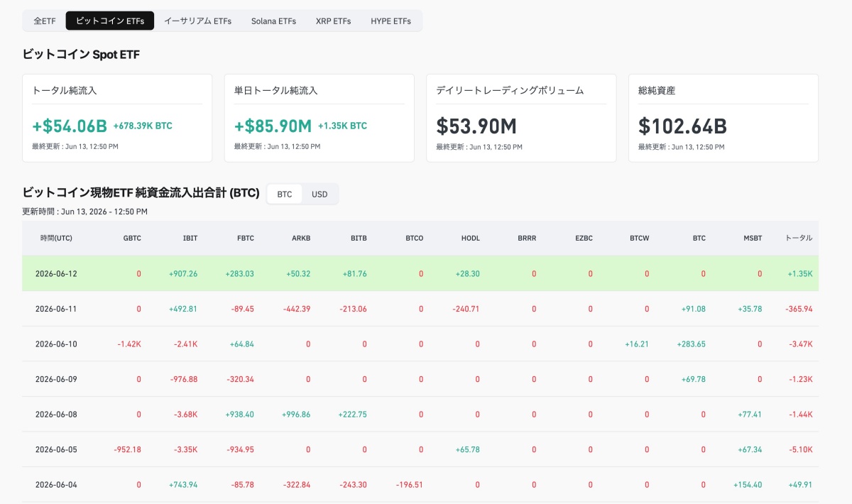Click the トータル column header
Viewport: 852px width, 504px height.
tap(799, 238)
